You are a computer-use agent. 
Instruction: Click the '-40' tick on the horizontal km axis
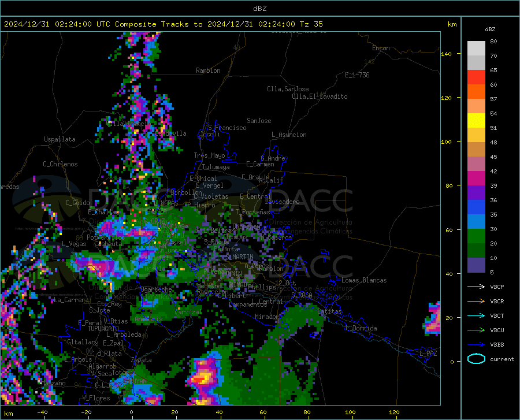click(42, 412)
